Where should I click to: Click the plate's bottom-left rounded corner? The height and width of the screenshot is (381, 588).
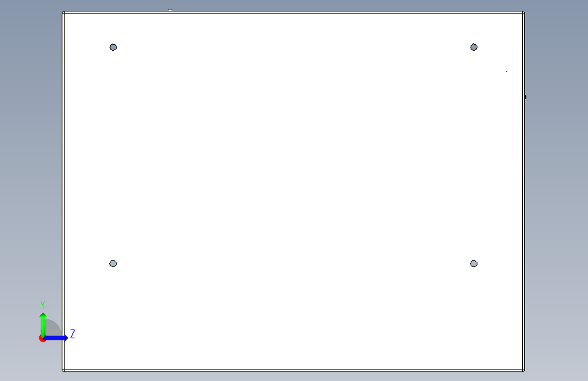[64, 371]
